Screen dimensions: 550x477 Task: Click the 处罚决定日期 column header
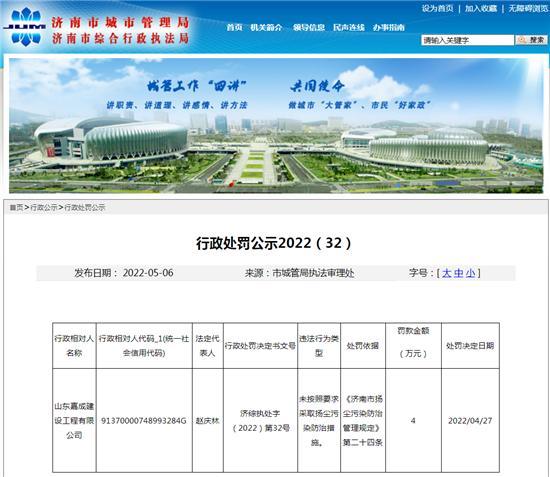tap(470, 346)
